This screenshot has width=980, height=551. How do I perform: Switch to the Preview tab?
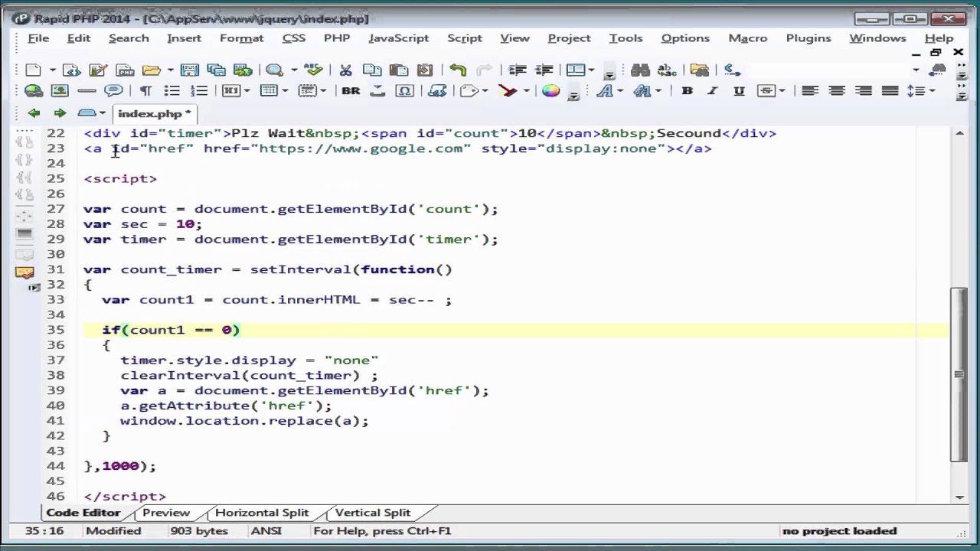(x=166, y=513)
